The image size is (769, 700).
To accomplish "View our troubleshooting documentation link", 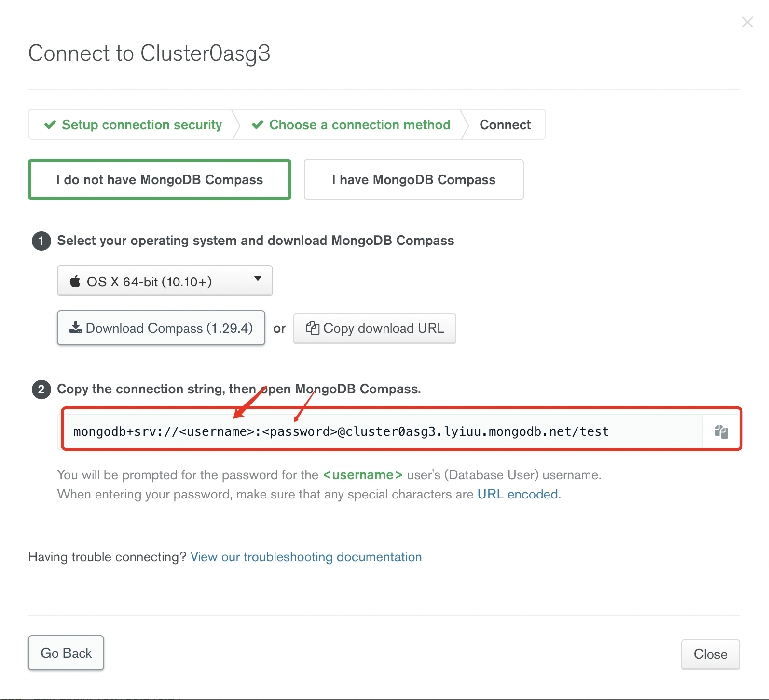I will click(x=306, y=557).
